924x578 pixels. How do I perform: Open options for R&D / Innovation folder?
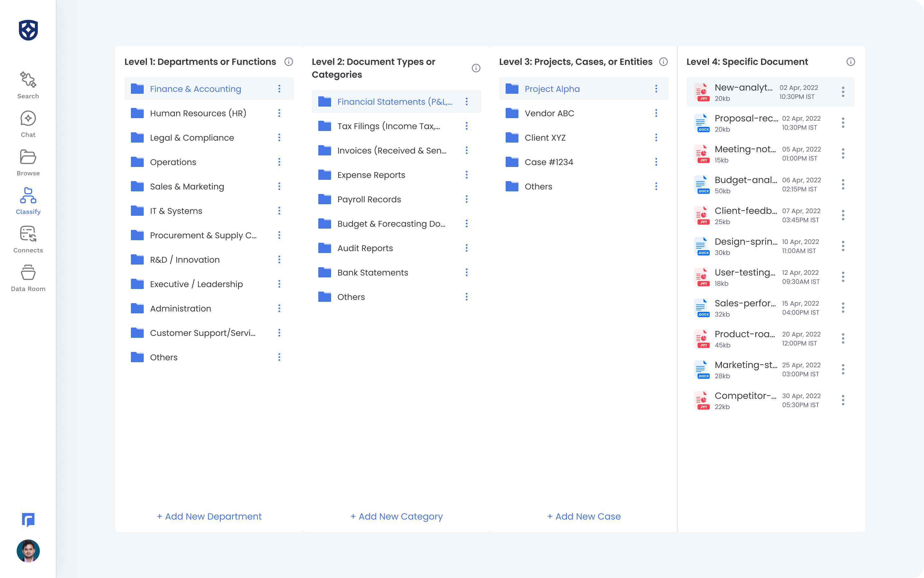tap(279, 259)
